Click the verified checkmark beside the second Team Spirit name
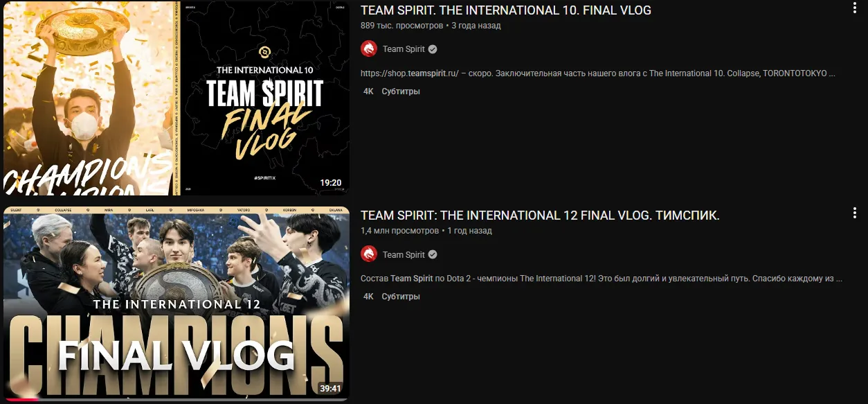Image resolution: width=868 pixels, height=404 pixels. pyautogui.click(x=433, y=254)
